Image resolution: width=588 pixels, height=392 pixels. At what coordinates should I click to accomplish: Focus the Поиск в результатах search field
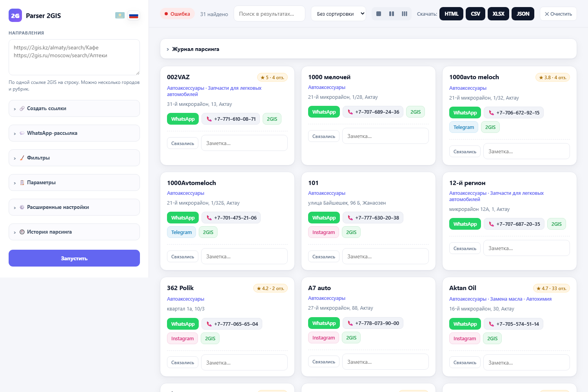point(269,14)
